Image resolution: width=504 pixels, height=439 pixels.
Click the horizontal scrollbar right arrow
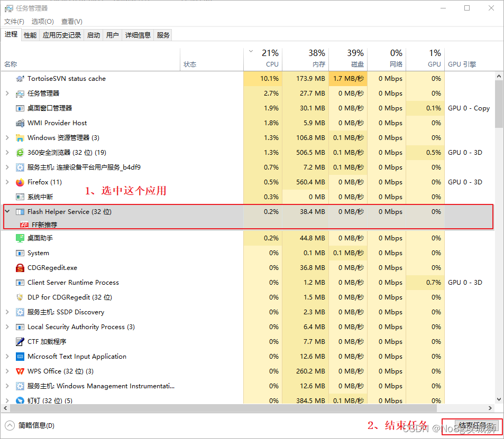[x=490, y=408]
